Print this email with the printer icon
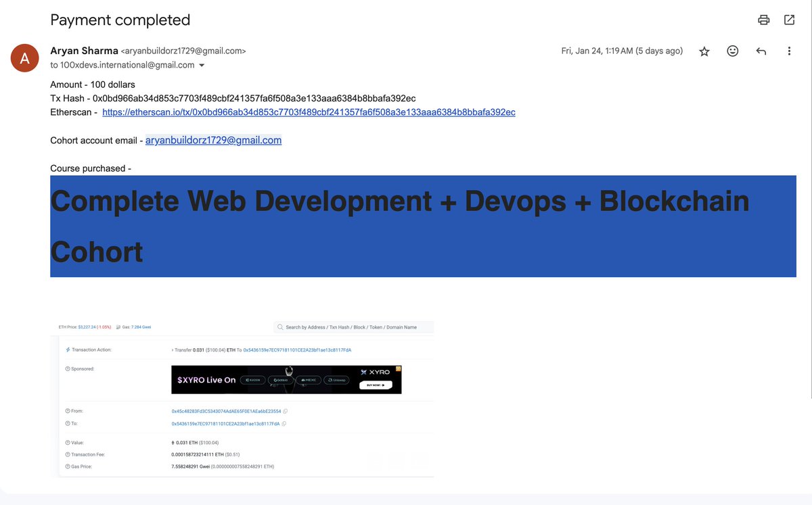Screen dimensions: 812x505 pos(764,20)
